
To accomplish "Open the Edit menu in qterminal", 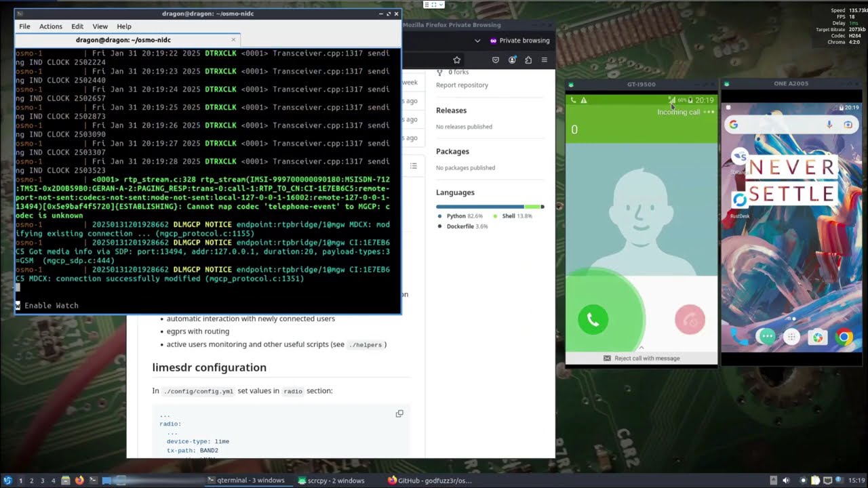I will point(77,26).
